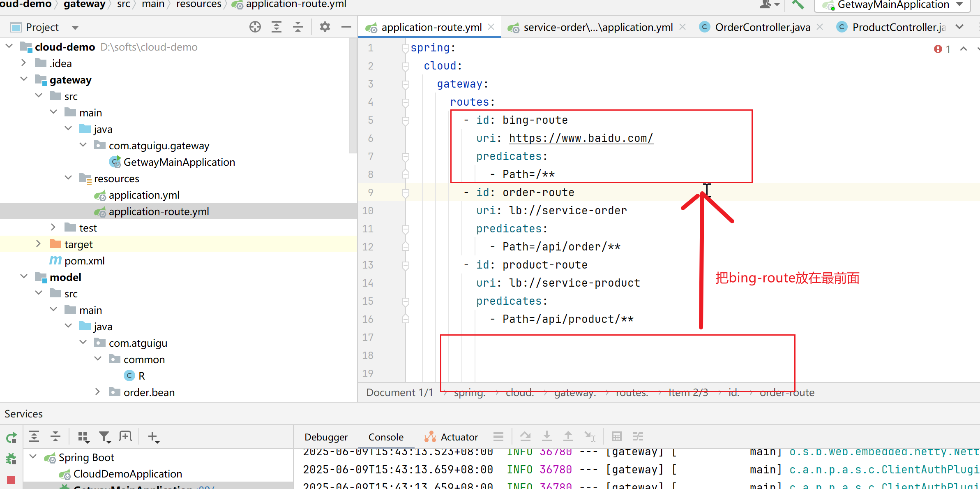Click the error indicator showing 1 problem

[x=942, y=49]
